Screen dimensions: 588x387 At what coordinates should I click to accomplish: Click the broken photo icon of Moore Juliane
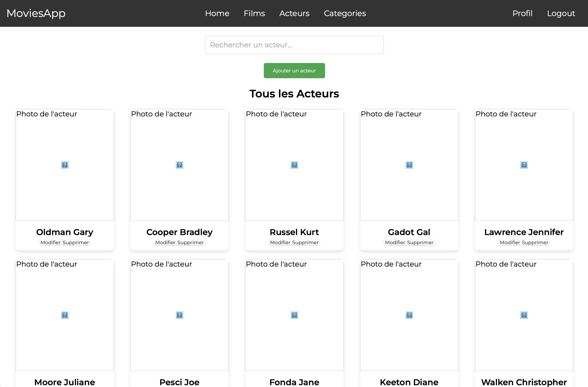(x=65, y=315)
